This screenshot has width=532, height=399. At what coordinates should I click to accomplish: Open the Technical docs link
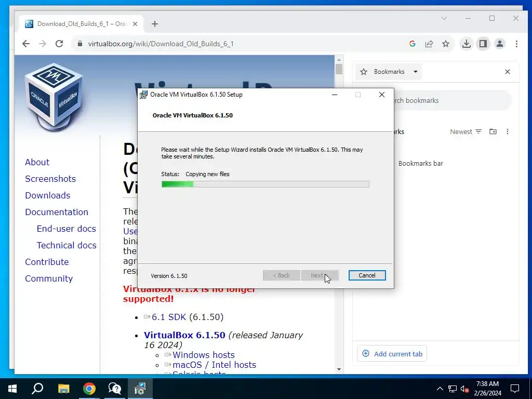pos(66,245)
